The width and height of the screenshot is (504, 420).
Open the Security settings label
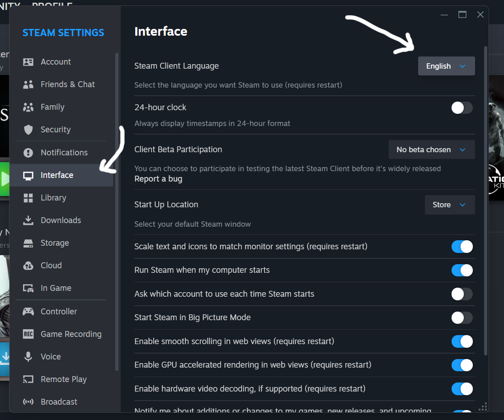tap(56, 130)
